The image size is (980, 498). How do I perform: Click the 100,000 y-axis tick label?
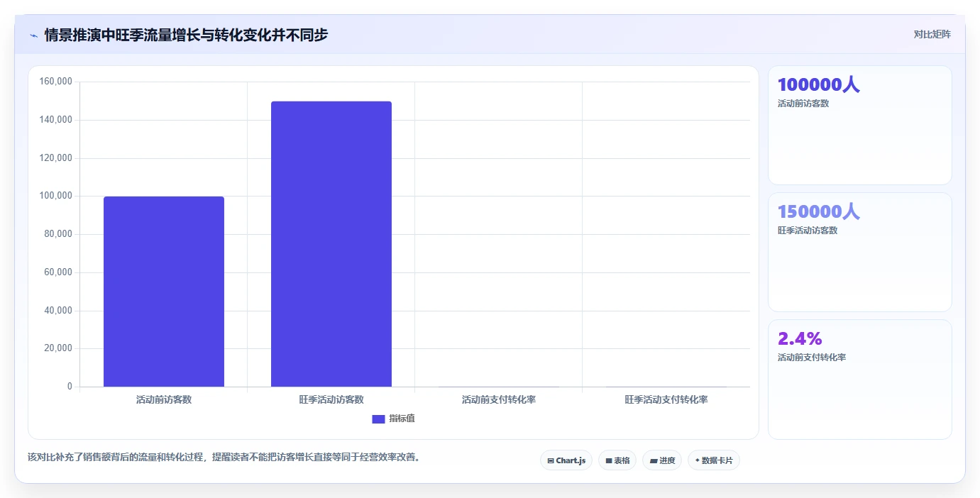[56, 196]
